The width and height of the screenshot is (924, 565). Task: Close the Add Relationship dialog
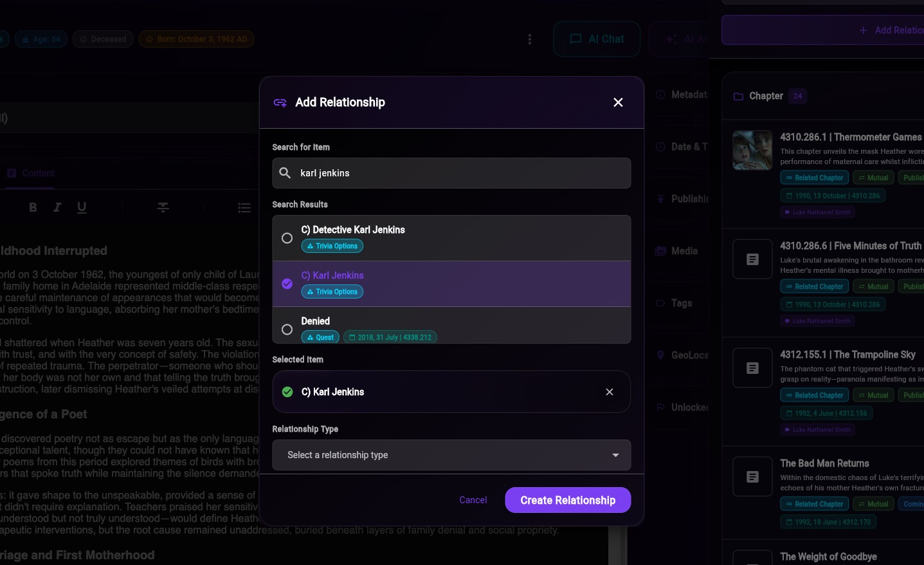(618, 102)
